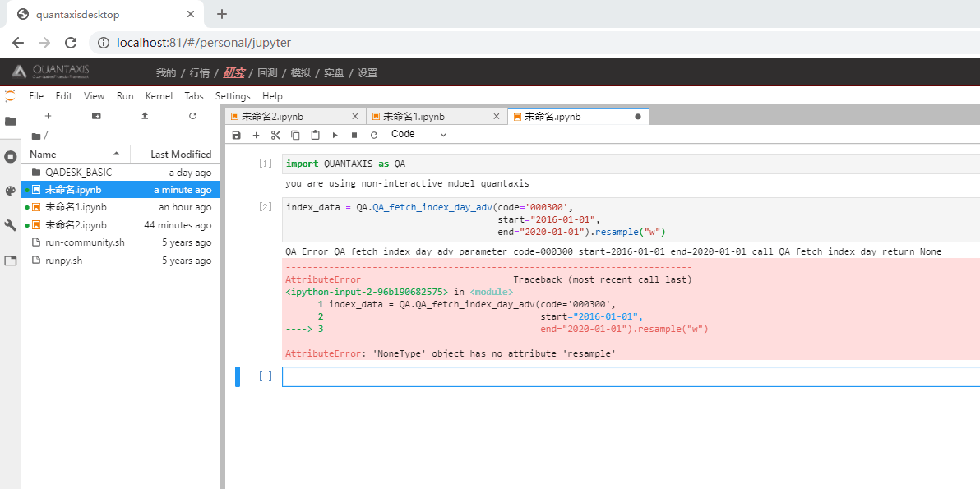The image size is (980, 489).
Task: Copy the selected cell using copy icon
Action: (295, 134)
